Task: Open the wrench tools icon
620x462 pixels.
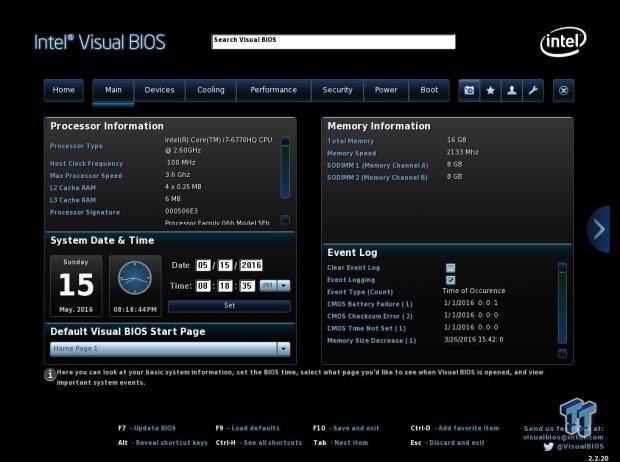Action: pos(533,91)
